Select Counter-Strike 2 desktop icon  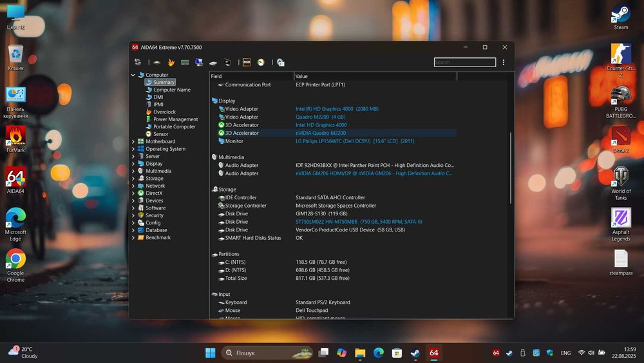coord(621,60)
